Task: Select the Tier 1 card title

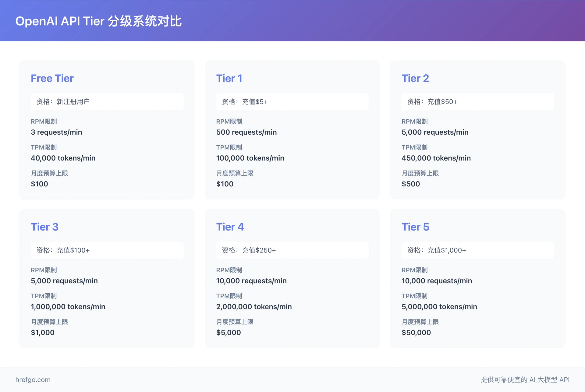Action: pyautogui.click(x=229, y=78)
